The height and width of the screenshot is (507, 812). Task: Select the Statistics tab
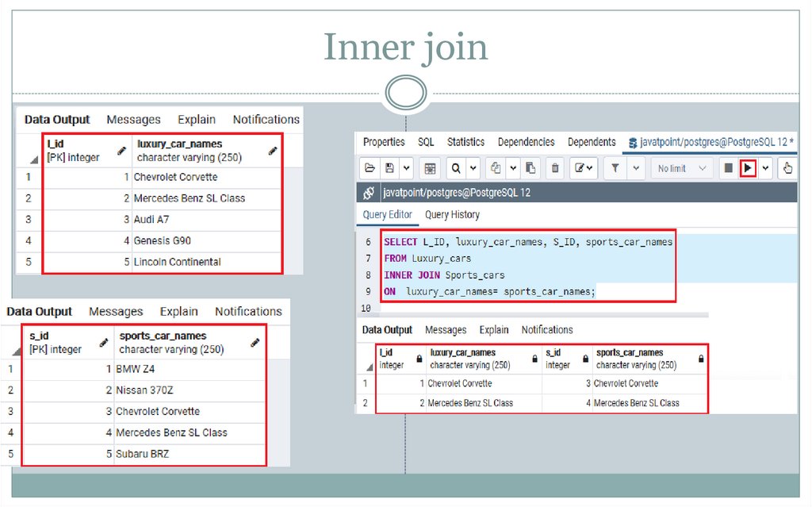tap(465, 141)
